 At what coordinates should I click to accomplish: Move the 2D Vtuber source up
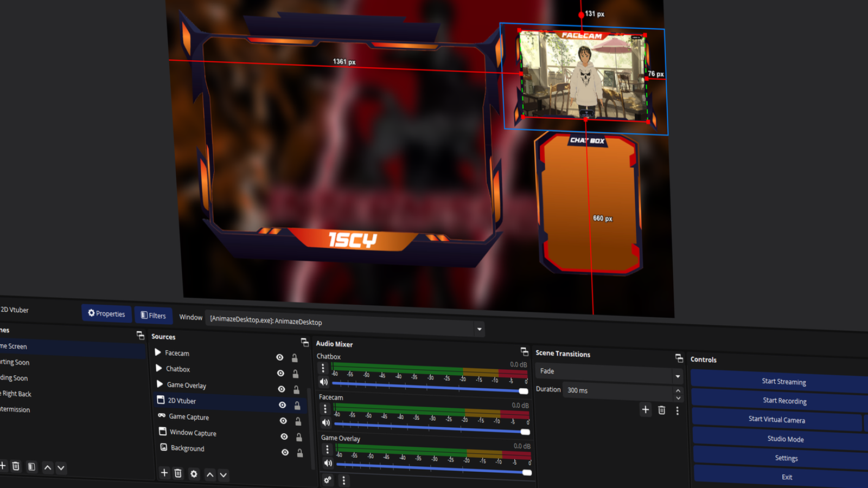point(210,474)
